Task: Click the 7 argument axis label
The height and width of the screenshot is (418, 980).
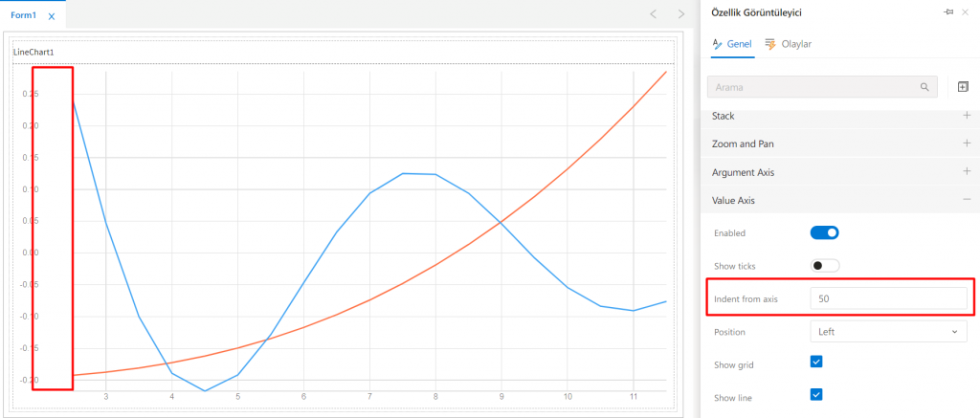Action: tap(370, 397)
